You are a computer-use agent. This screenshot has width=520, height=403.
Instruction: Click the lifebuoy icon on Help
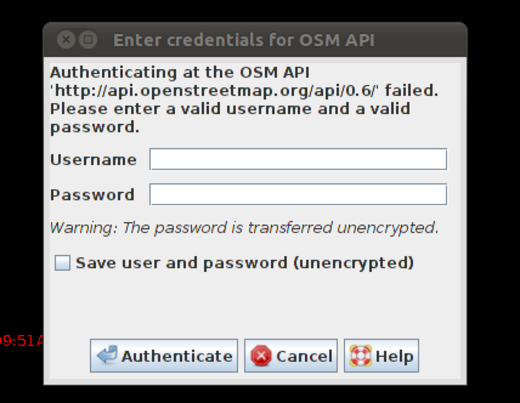pos(361,356)
